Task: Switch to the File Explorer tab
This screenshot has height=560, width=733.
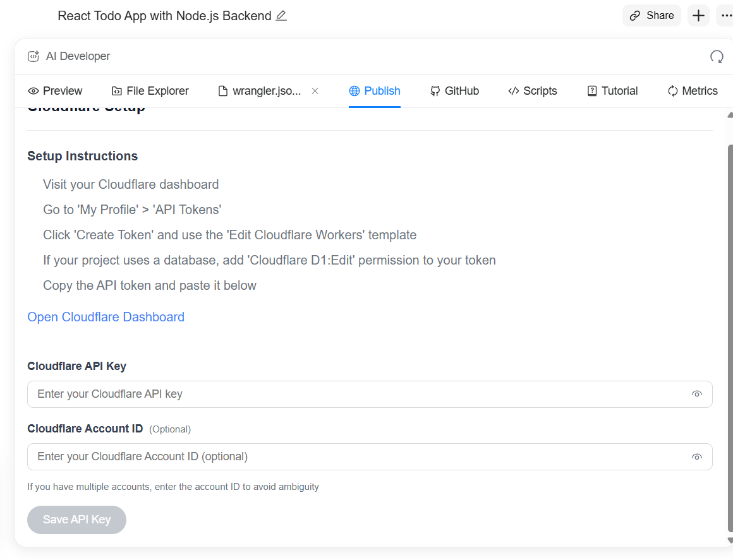Action: (150, 90)
